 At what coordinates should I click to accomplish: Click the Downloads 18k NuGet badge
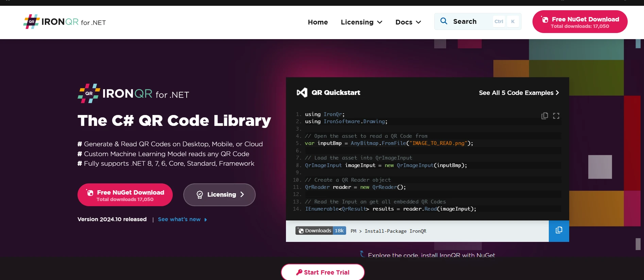(x=321, y=231)
